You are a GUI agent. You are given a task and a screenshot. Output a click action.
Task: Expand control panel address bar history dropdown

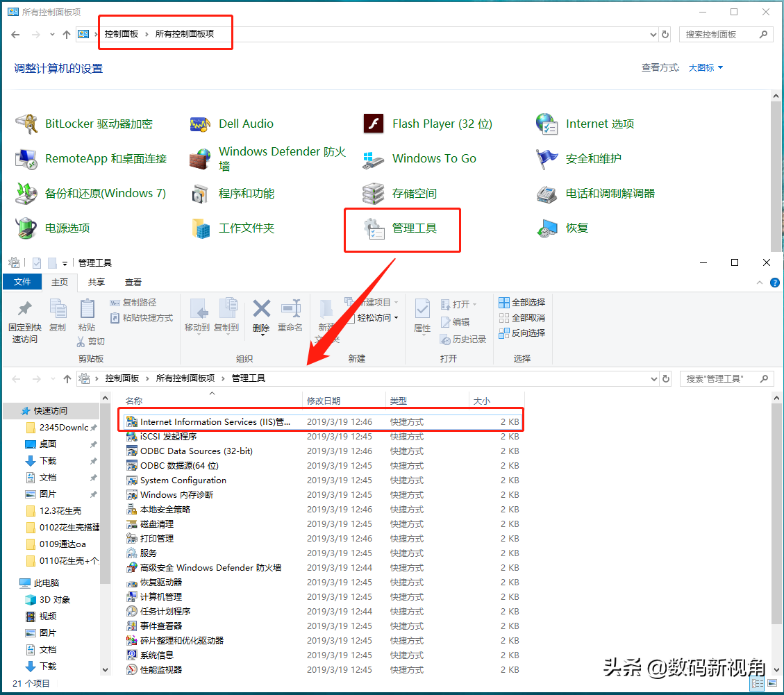pos(653,35)
